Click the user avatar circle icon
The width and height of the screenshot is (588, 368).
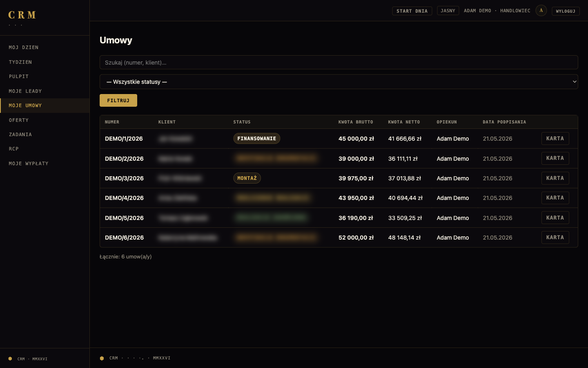pos(541,11)
